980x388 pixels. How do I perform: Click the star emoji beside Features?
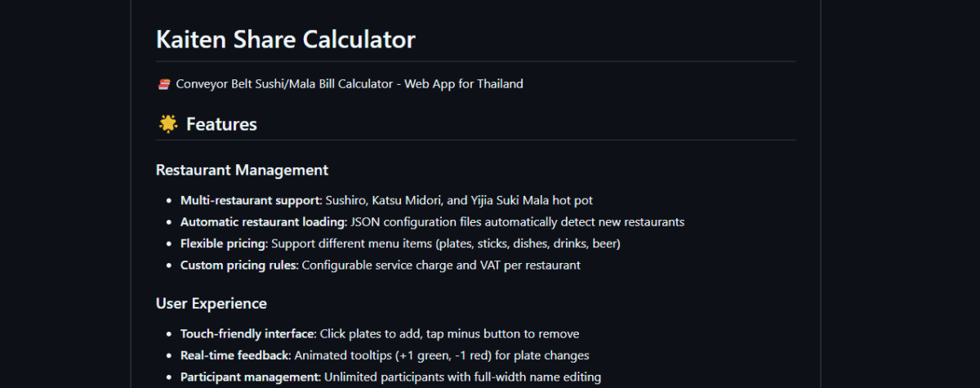pos(167,124)
